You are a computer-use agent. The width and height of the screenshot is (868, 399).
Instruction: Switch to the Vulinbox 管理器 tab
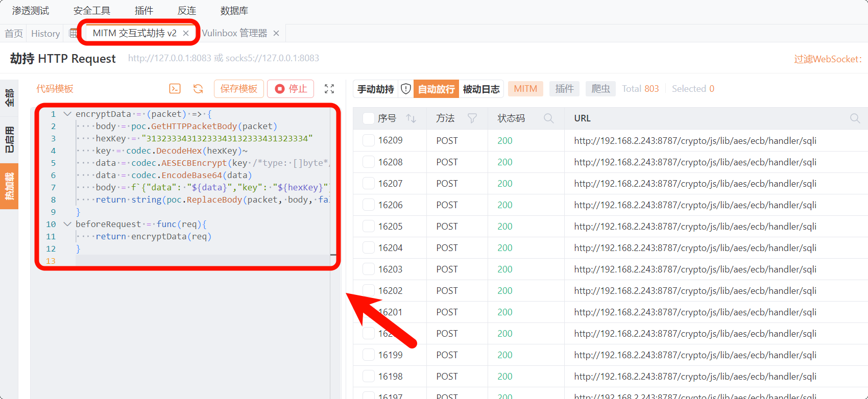click(234, 33)
